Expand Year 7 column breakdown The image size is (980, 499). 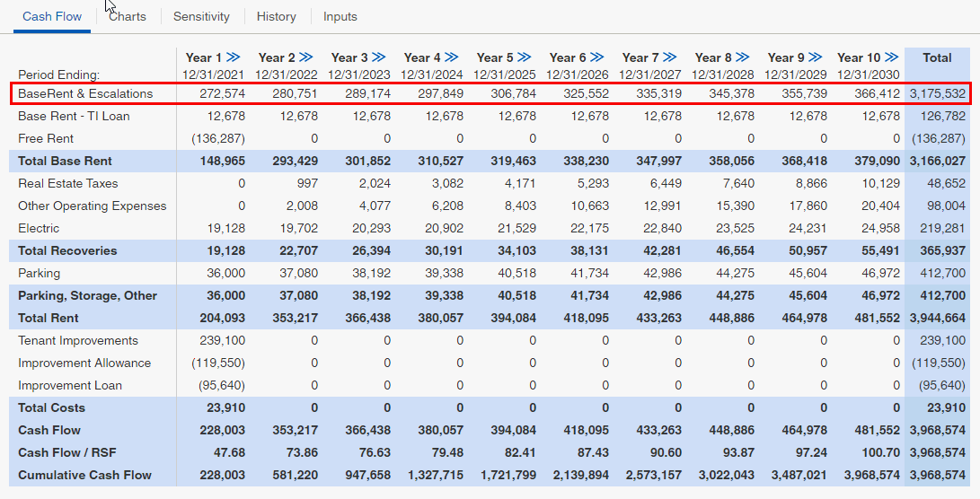click(x=670, y=57)
